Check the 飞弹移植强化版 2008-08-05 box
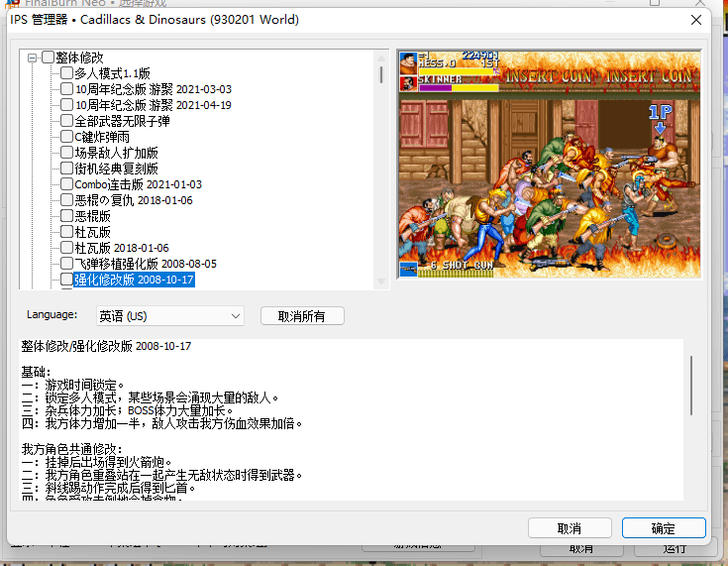Viewport: 728px width, 566px height. [x=67, y=264]
